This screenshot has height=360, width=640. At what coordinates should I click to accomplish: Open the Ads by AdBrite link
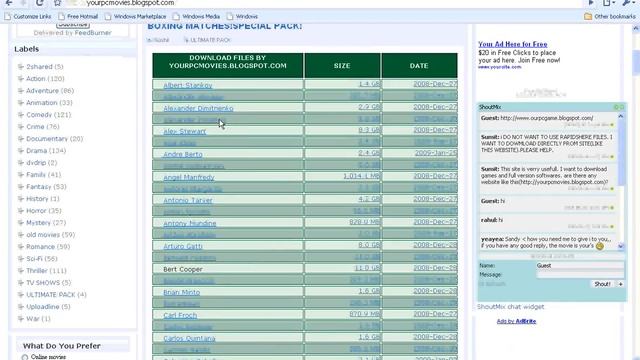click(516, 321)
